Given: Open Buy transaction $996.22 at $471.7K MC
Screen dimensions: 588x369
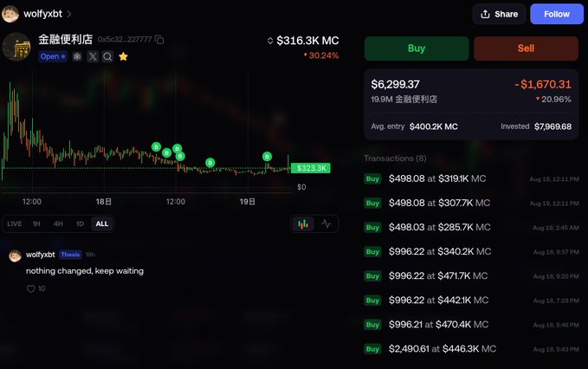Looking at the screenshot, I should (x=471, y=276).
